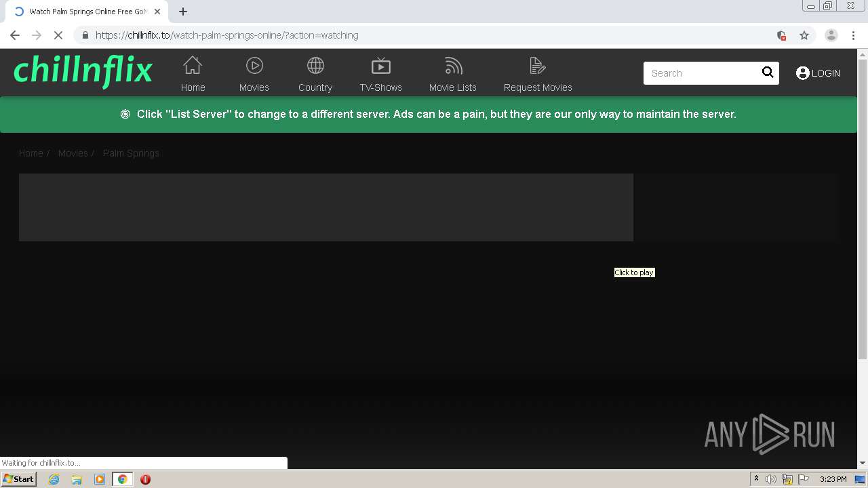Go back with browser back arrow
Screen dimensions: 868x488
(x=15, y=35)
